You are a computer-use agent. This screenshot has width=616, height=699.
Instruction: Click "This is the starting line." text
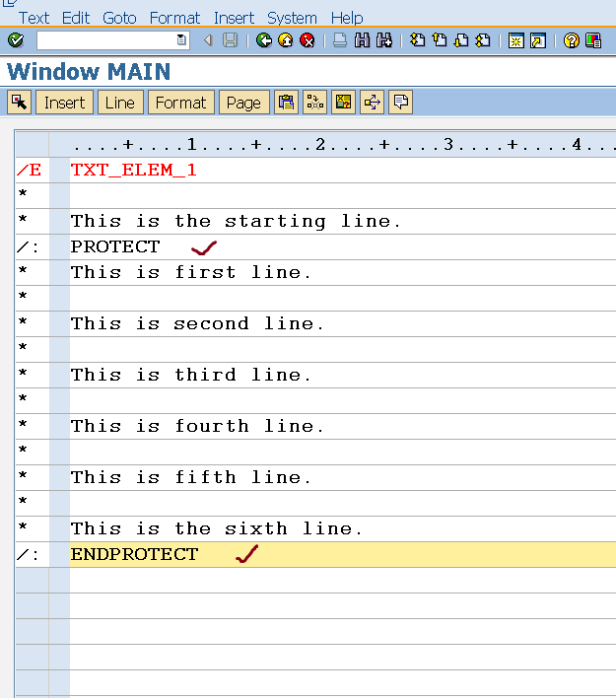click(x=236, y=222)
